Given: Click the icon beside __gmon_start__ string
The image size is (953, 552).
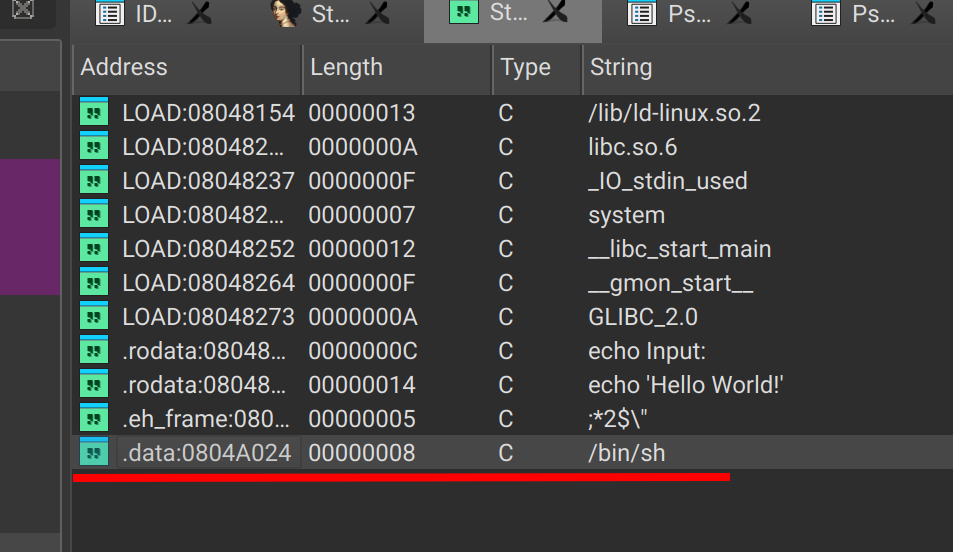Looking at the screenshot, I should pos(93,283).
